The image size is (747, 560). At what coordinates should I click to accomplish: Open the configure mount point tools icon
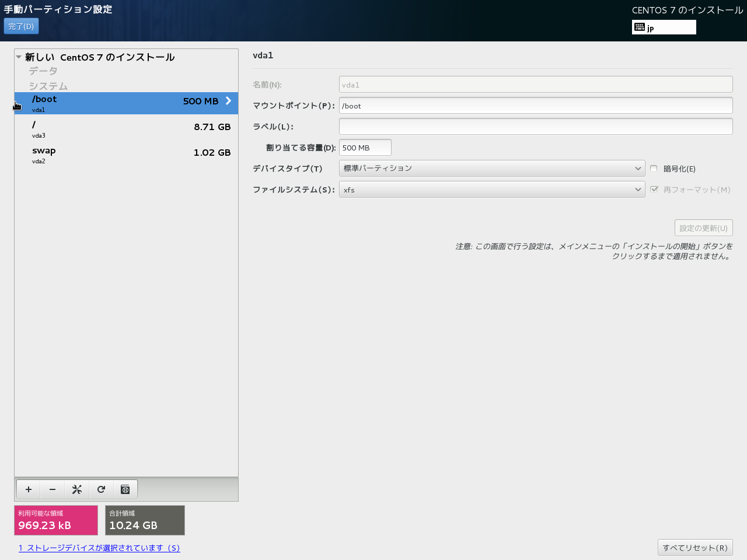76,489
